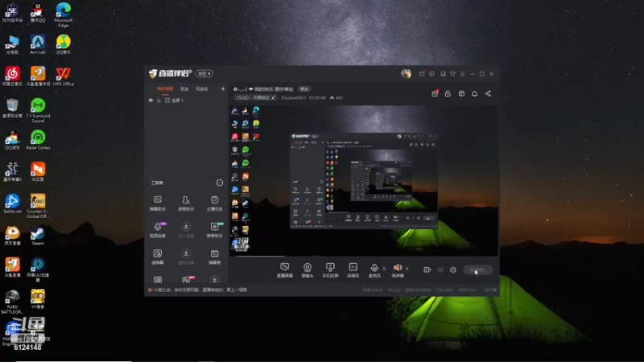Open Steam desktop icon
Image resolution: width=644 pixels, height=362 pixels.
click(x=38, y=236)
